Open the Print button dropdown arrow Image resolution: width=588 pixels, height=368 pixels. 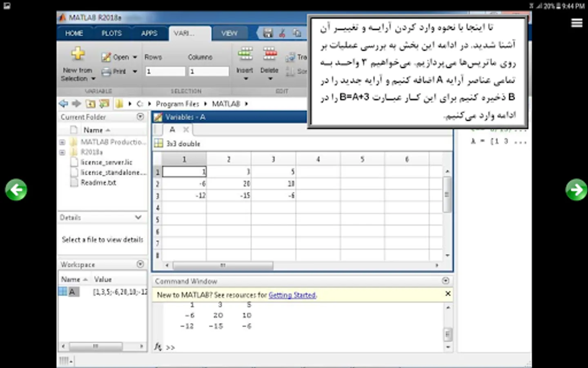[x=135, y=72]
